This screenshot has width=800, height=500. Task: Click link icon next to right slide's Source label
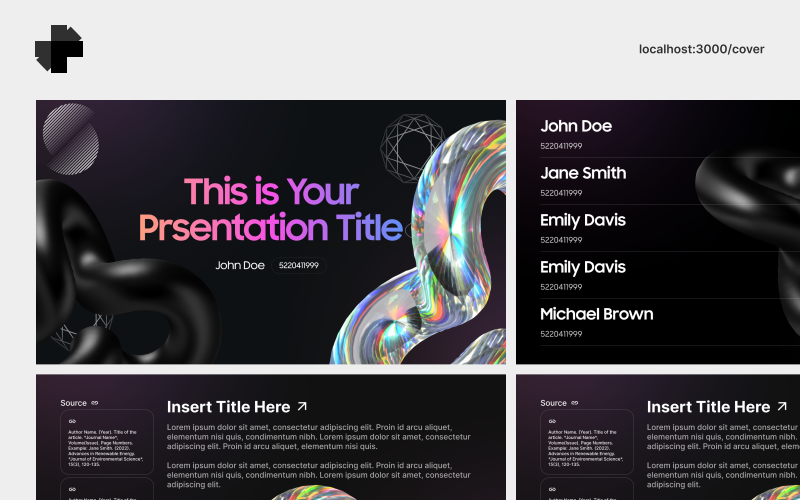(575, 403)
